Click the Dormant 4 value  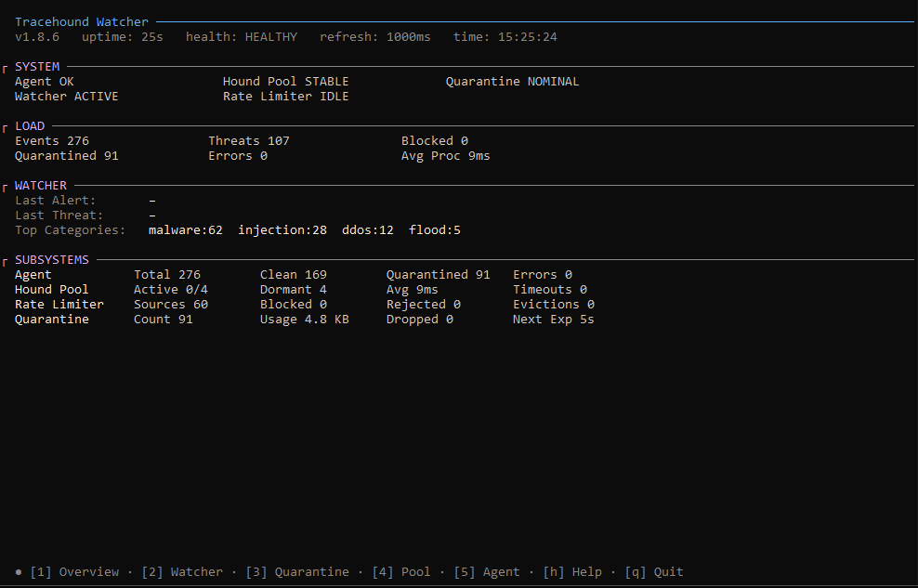tap(294, 290)
